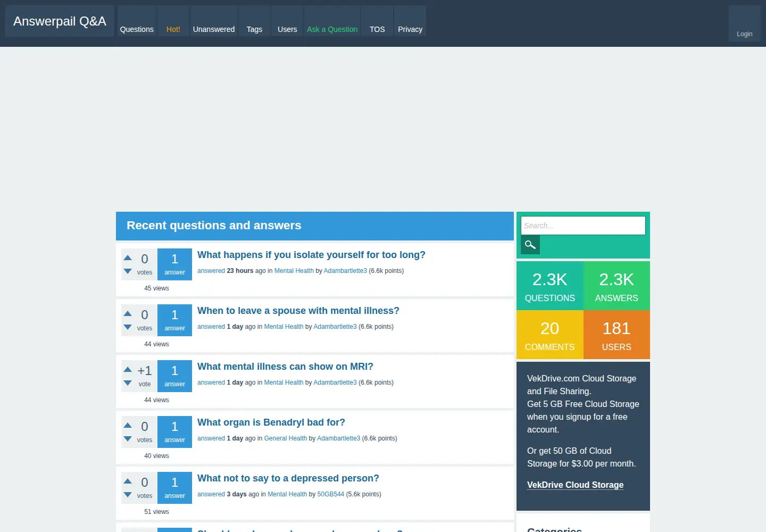Click '51 views' text
Viewport: 766px width, 532px height.
(156, 512)
